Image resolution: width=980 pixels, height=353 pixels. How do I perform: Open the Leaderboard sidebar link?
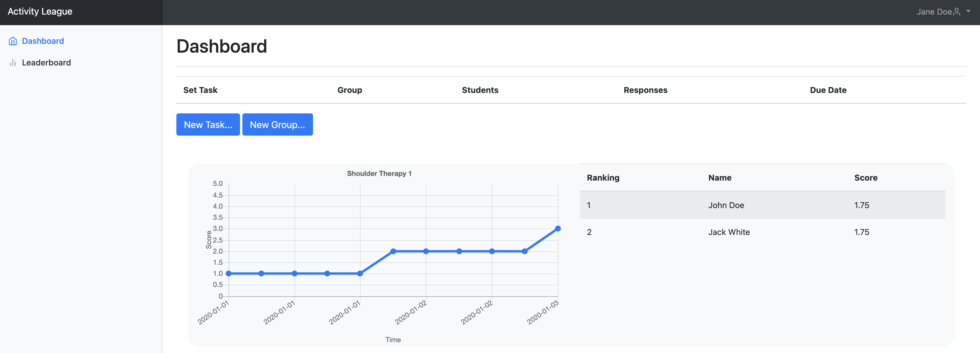46,63
